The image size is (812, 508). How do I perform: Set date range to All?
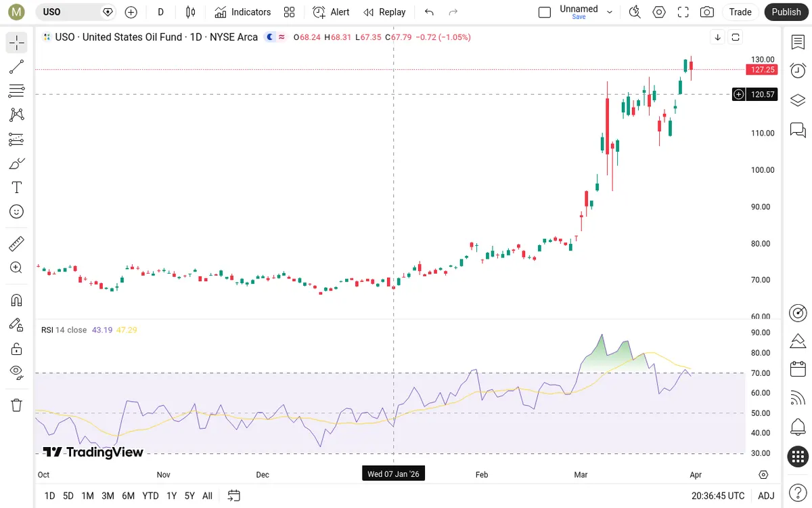point(207,496)
